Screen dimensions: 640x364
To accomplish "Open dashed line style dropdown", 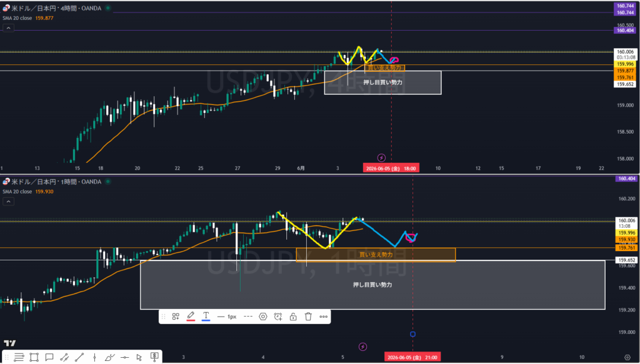I will pos(247,317).
